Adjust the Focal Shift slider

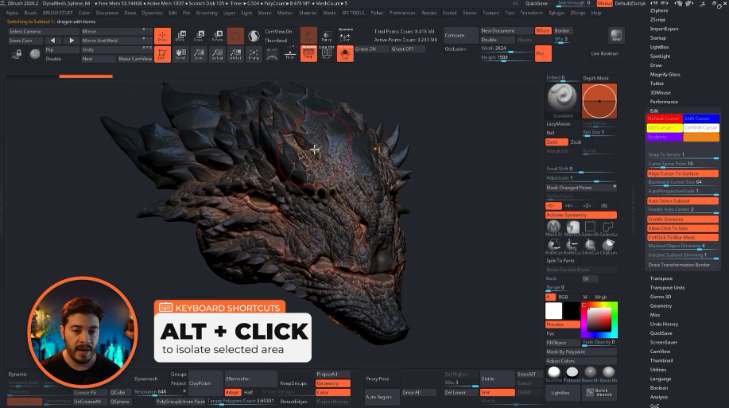click(581, 169)
